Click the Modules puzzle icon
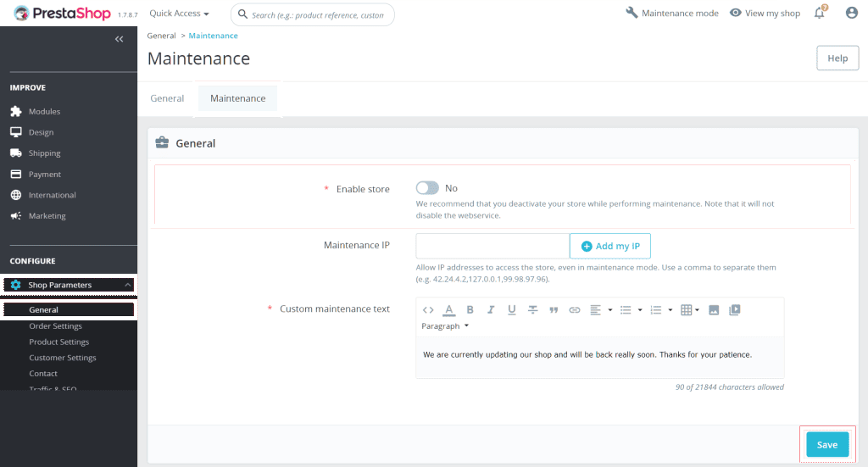This screenshot has height=467, width=868. (x=16, y=111)
